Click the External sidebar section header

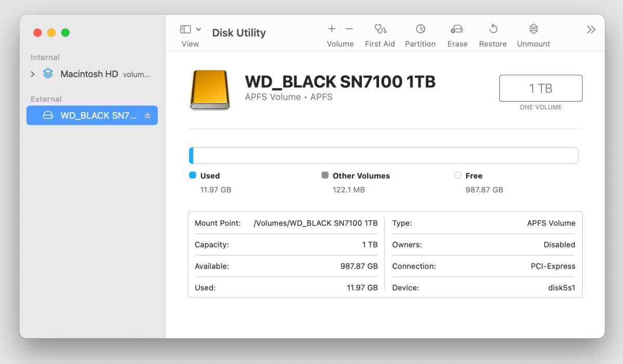[x=46, y=99]
